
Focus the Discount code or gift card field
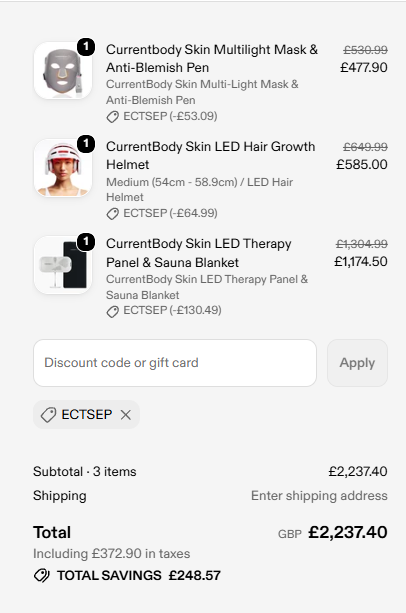click(x=175, y=363)
